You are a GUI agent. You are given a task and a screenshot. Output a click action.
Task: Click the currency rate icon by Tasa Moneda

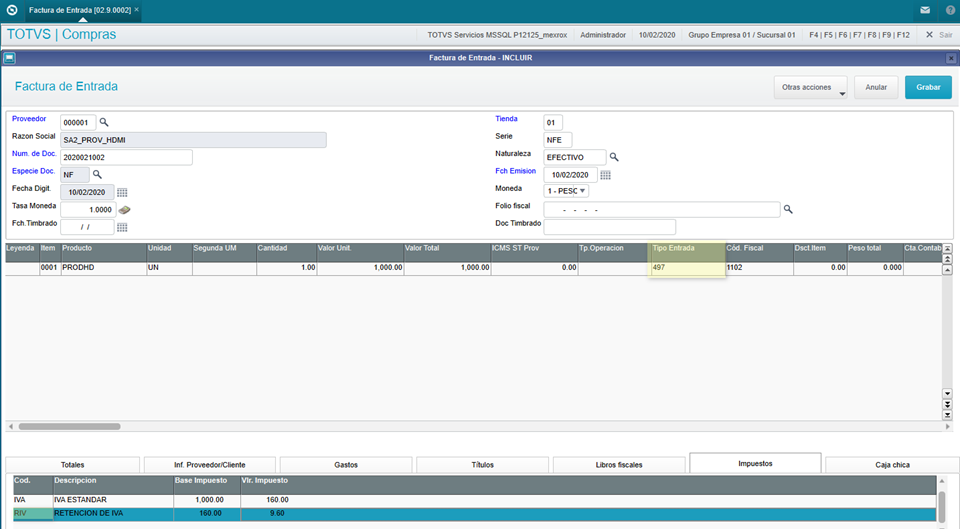[124, 210]
